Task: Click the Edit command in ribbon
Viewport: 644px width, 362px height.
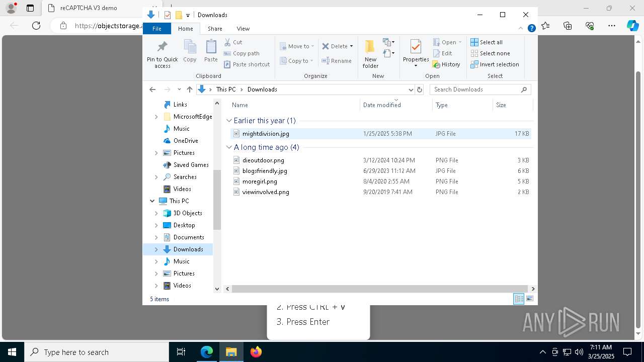Action: pos(442,53)
